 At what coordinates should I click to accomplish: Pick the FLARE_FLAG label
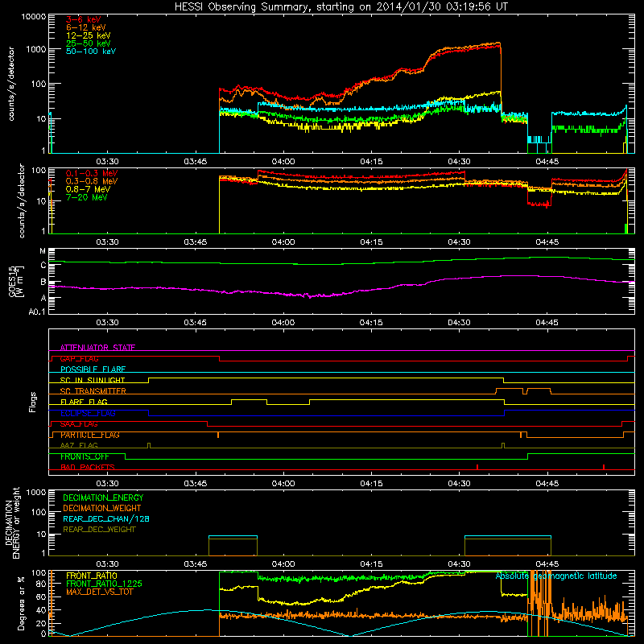click(84, 402)
